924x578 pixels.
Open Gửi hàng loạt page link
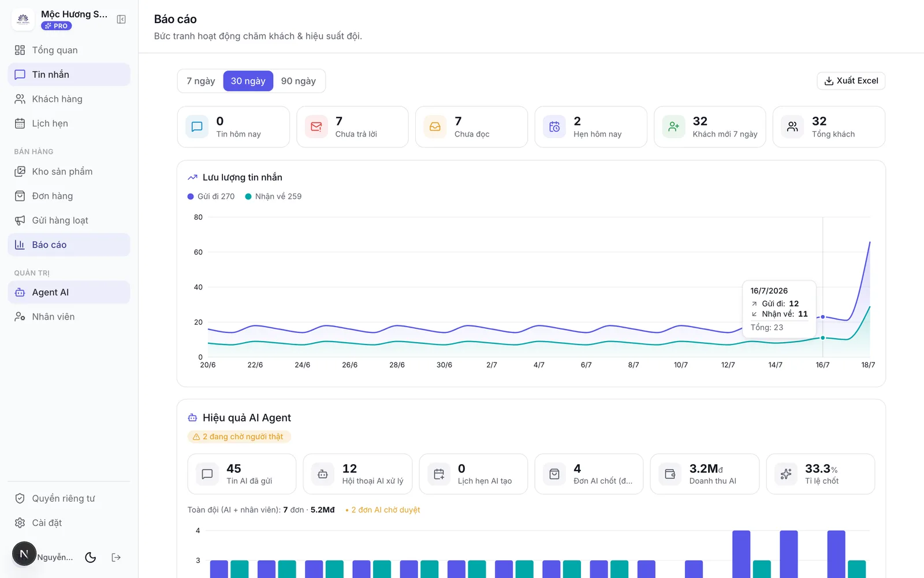[69, 220]
